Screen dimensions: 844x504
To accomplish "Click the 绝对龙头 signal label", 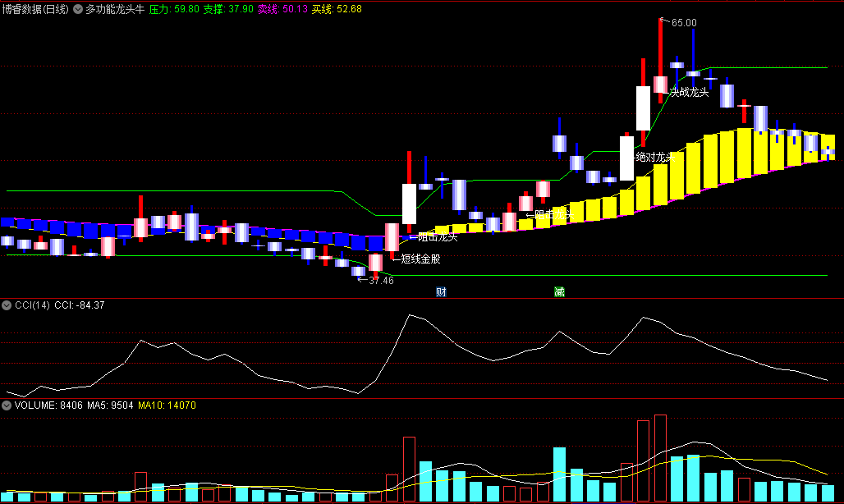I will pyautogui.click(x=655, y=157).
